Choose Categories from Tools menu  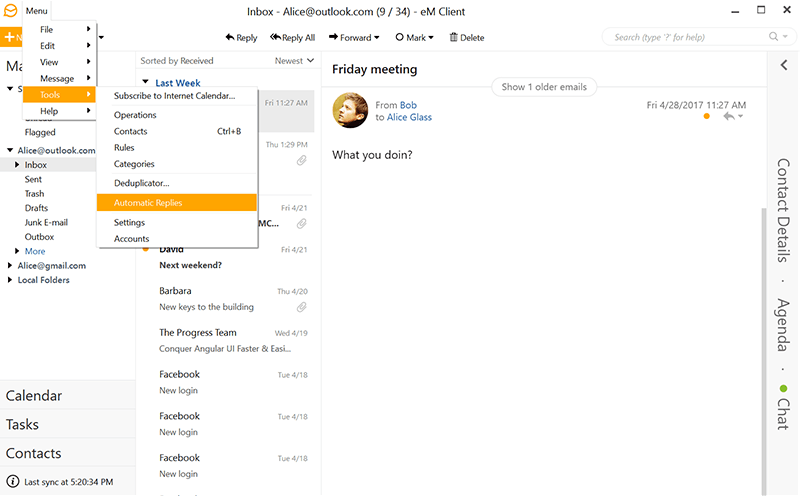tap(177, 164)
